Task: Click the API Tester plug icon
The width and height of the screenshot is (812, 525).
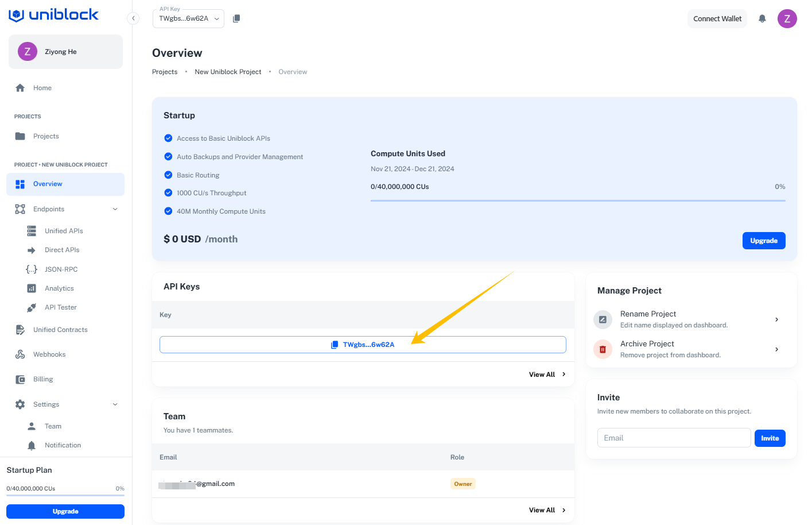Action: click(x=32, y=308)
